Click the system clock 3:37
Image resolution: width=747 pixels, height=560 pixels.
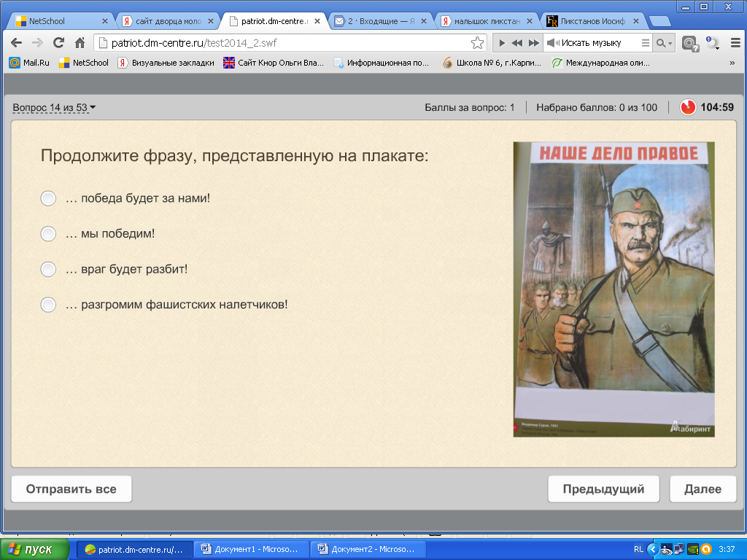[727, 550]
